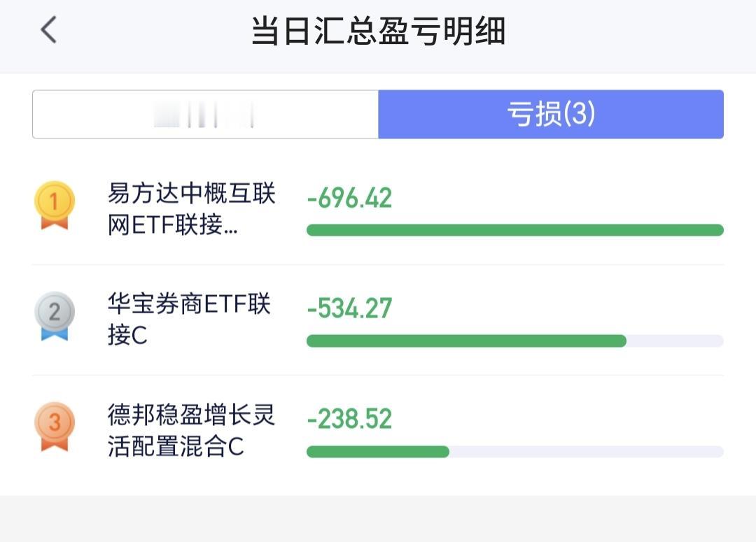
Task: Click the 当日汇总盈亏明细 page title
Action: point(379,31)
